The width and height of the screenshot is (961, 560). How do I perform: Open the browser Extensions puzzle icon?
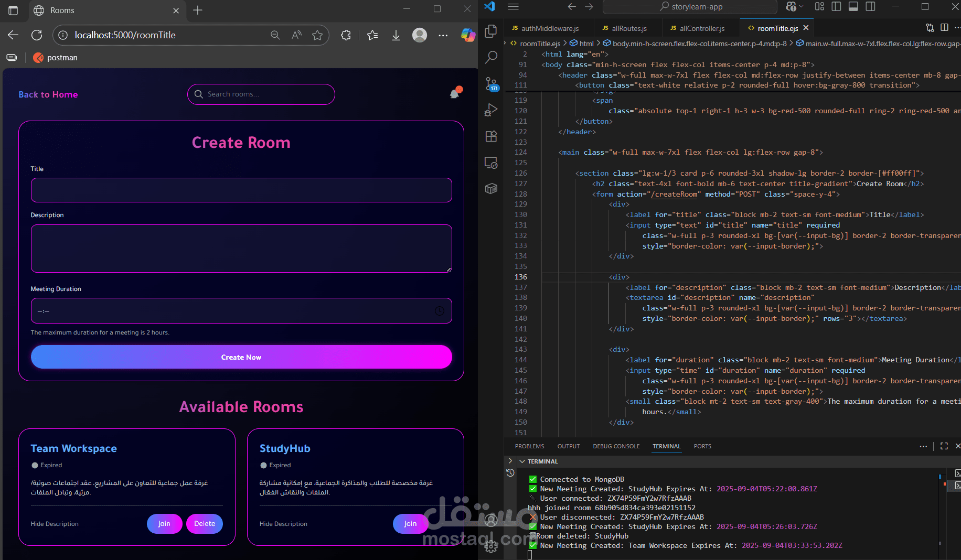point(346,35)
